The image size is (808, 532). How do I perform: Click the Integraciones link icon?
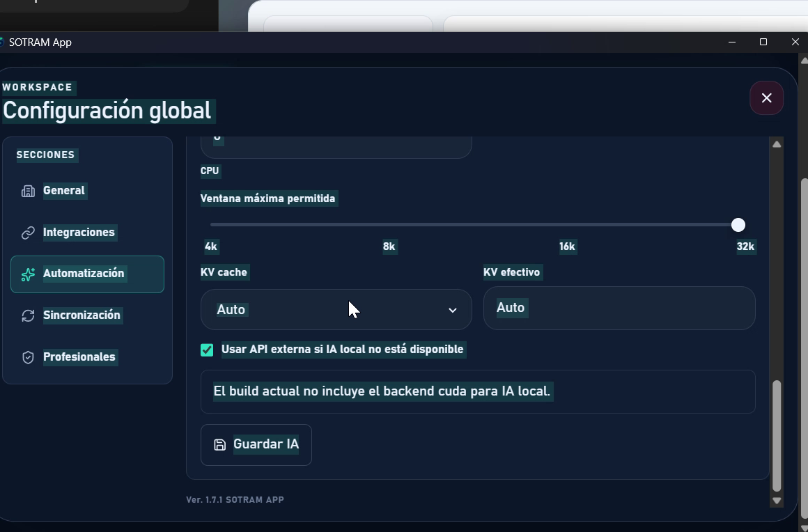28,233
